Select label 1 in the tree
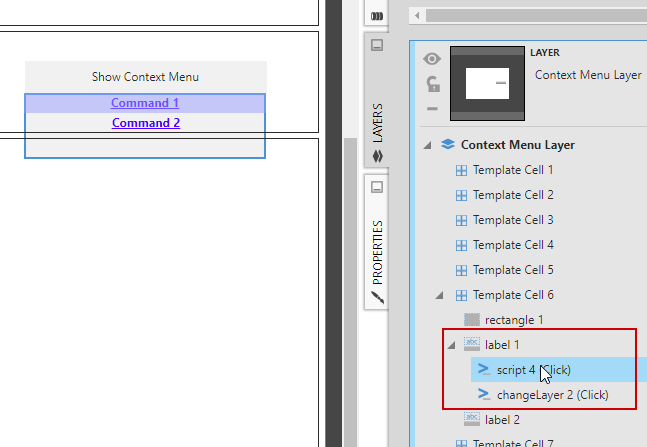This screenshot has height=447, width=647. pos(502,345)
